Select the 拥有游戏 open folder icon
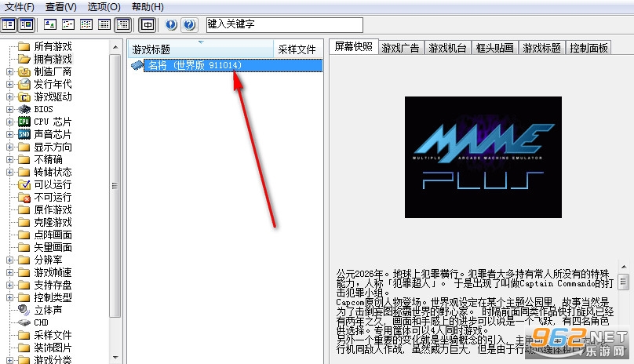Screen dimensions: 634x364 24,59
